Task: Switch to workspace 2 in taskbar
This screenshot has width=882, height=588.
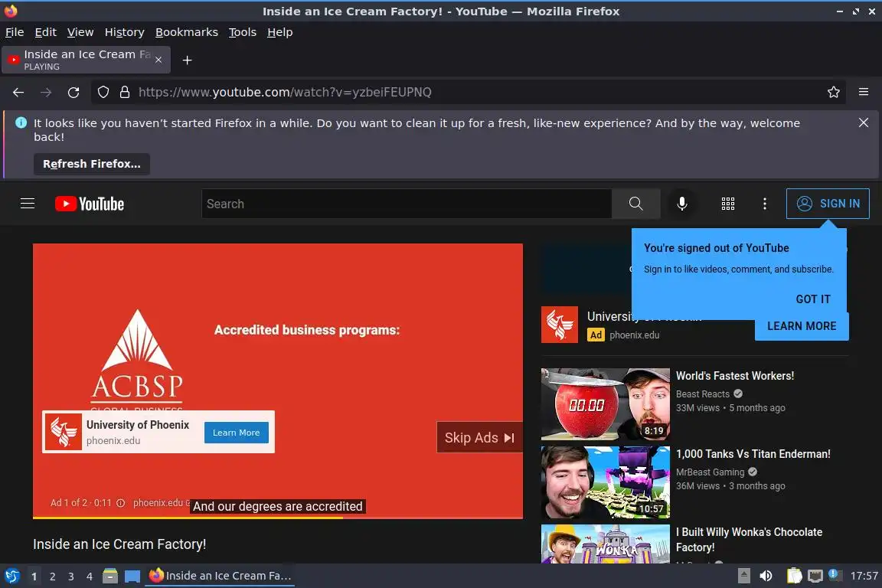Action: (x=52, y=577)
